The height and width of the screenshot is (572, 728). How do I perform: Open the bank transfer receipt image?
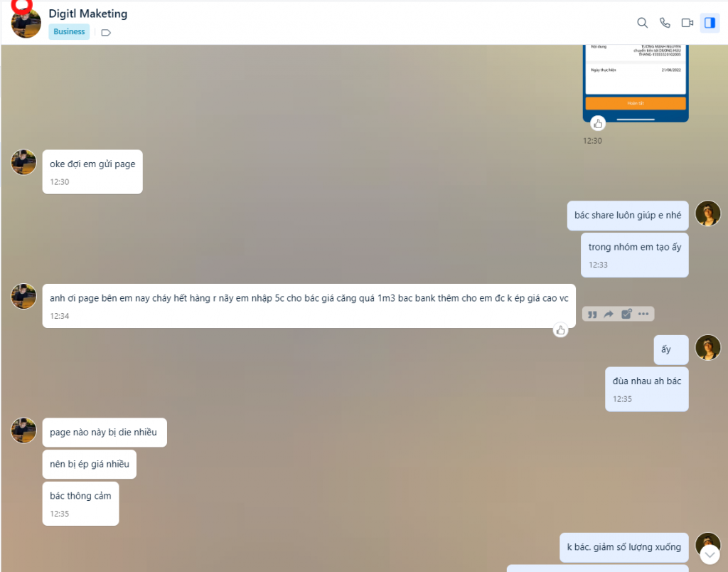pos(636,83)
